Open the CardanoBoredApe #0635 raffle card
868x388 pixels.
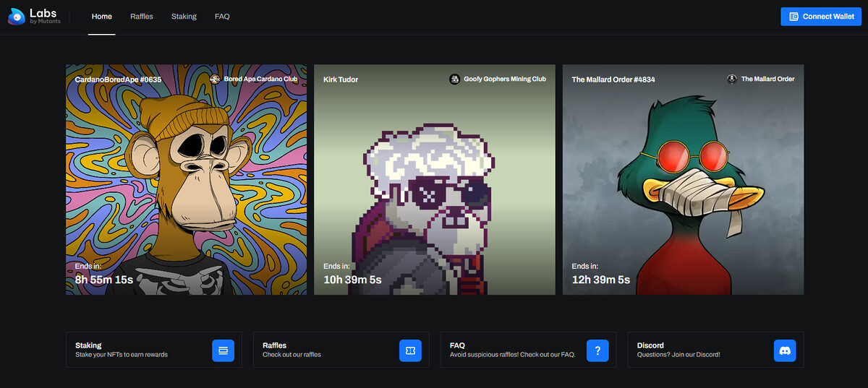pos(186,180)
